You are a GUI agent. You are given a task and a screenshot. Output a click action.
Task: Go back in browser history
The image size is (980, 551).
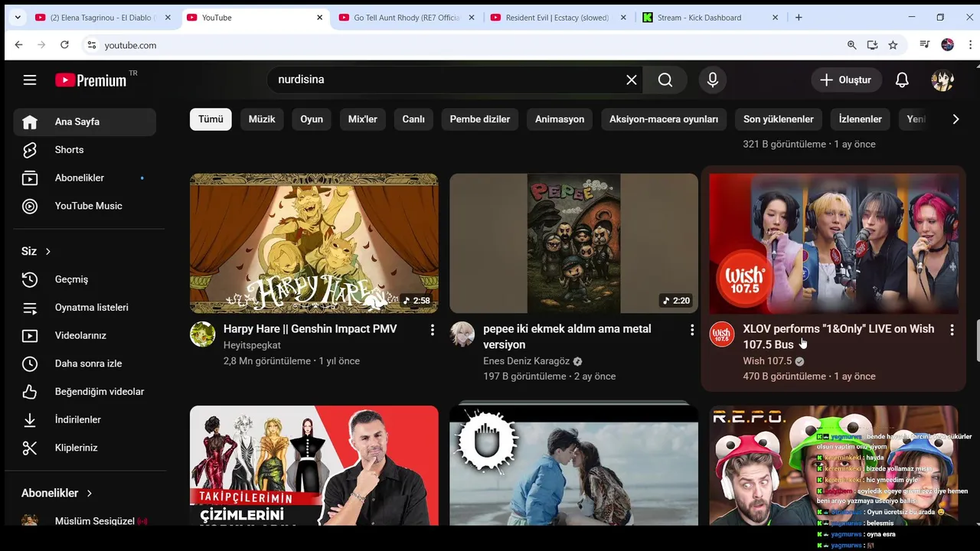tap(18, 45)
